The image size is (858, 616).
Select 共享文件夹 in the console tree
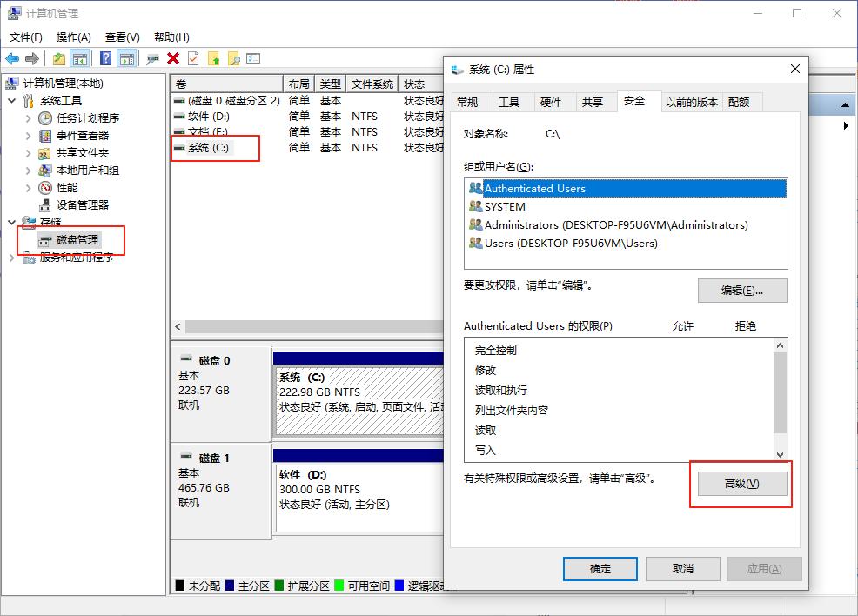tap(83, 153)
